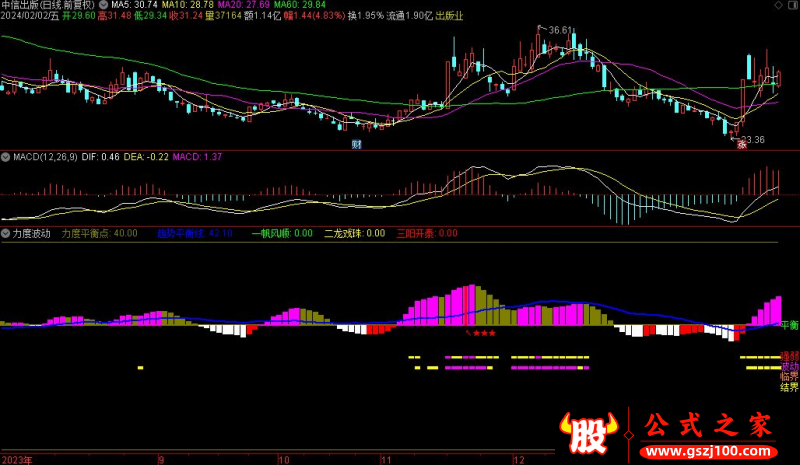The width and height of the screenshot is (800, 465).
Task: Click the DIF: 0.46 value
Action: click(101, 157)
